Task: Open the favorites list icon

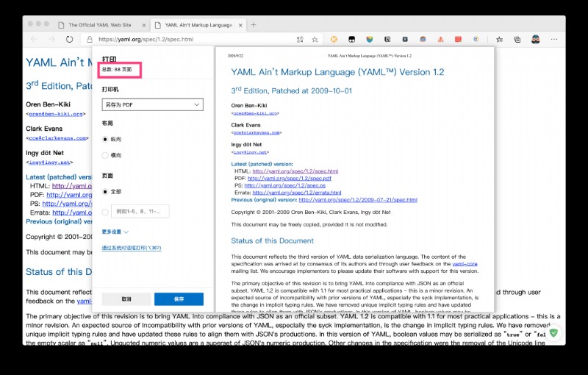Action: click(x=500, y=40)
